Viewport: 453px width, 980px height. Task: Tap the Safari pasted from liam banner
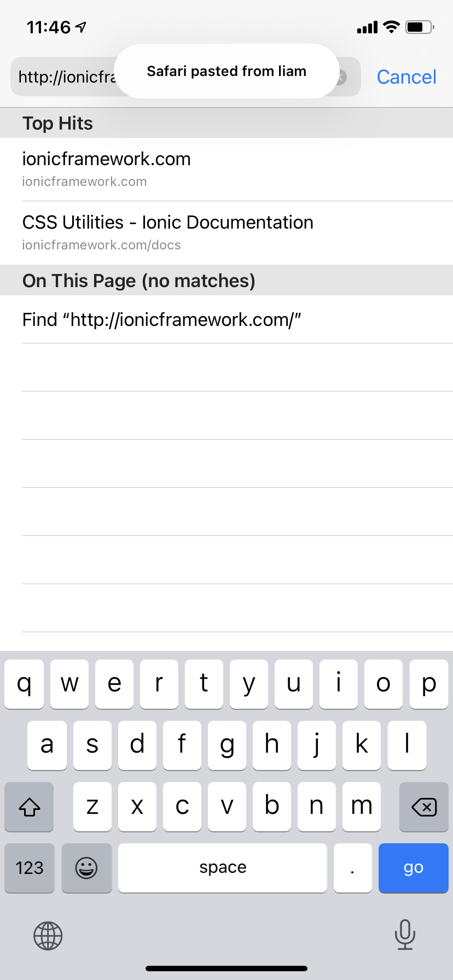pyautogui.click(x=226, y=71)
